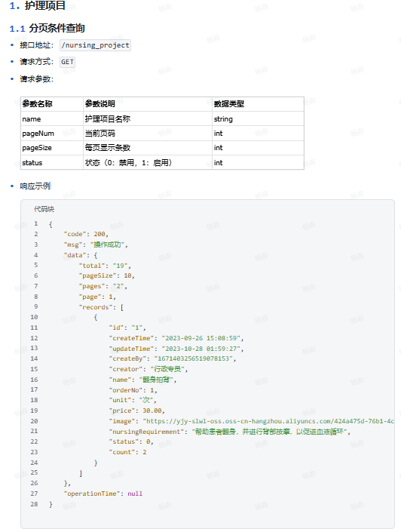The height and width of the screenshot is (532, 401).
Task: Select the inline code "/nursing_project"
Action: 95,45
